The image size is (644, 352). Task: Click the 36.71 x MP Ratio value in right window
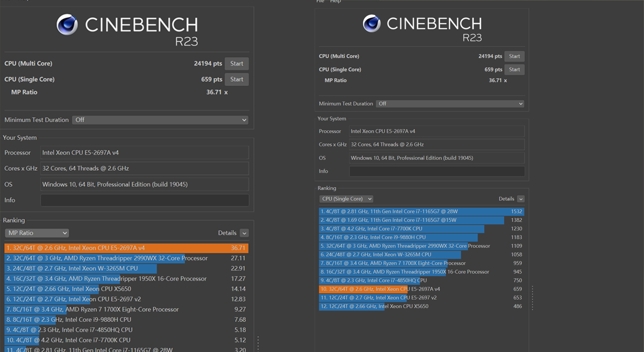[498, 80]
